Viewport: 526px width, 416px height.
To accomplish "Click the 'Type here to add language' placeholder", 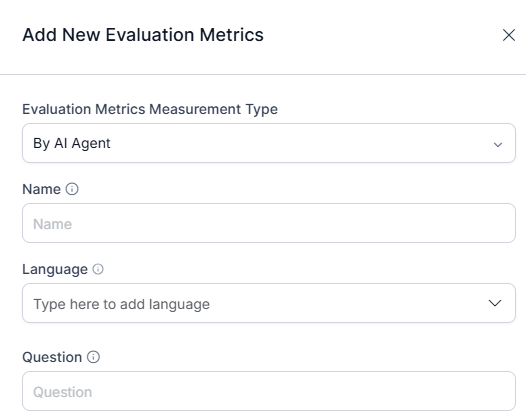I will (x=121, y=304).
